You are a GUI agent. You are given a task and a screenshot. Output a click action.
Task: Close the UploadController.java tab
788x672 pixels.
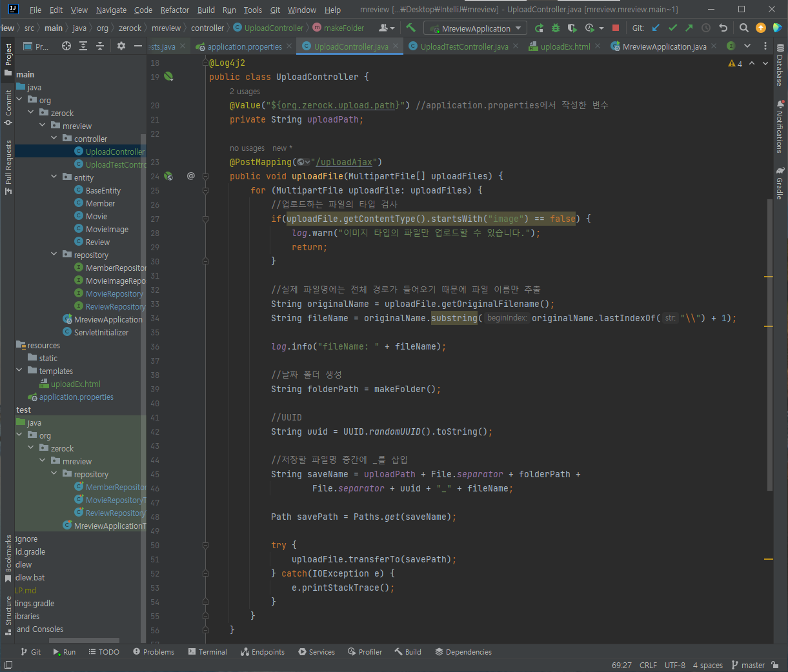coord(395,46)
